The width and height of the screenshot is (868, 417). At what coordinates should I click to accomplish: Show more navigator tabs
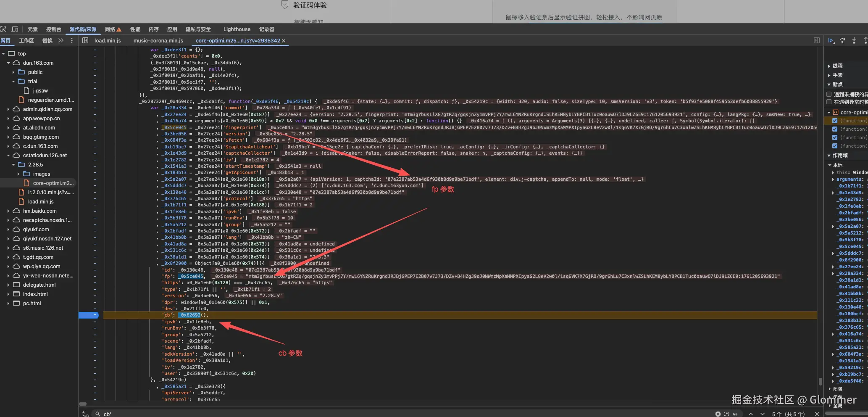click(x=61, y=40)
